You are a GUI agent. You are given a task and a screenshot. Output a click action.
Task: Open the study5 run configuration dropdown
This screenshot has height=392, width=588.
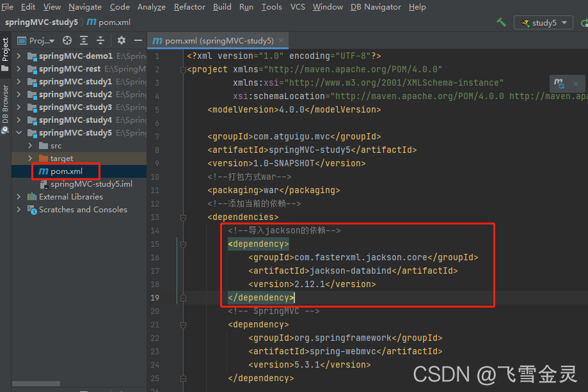[563, 22]
